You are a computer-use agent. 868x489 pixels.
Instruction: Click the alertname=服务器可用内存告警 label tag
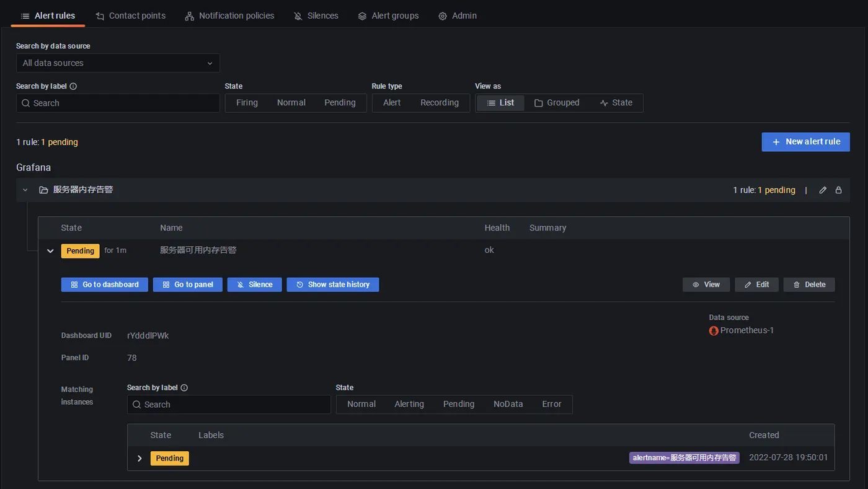tap(684, 458)
